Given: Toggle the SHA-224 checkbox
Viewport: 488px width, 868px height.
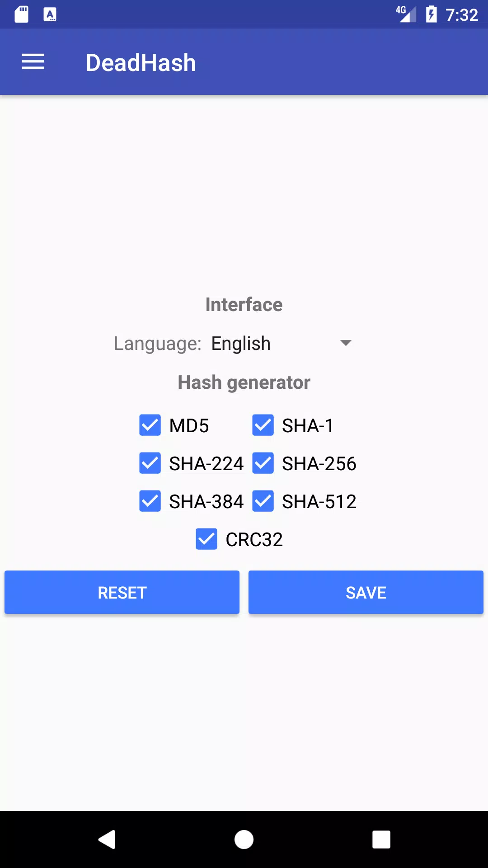Looking at the screenshot, I should (x=150, y=463).
